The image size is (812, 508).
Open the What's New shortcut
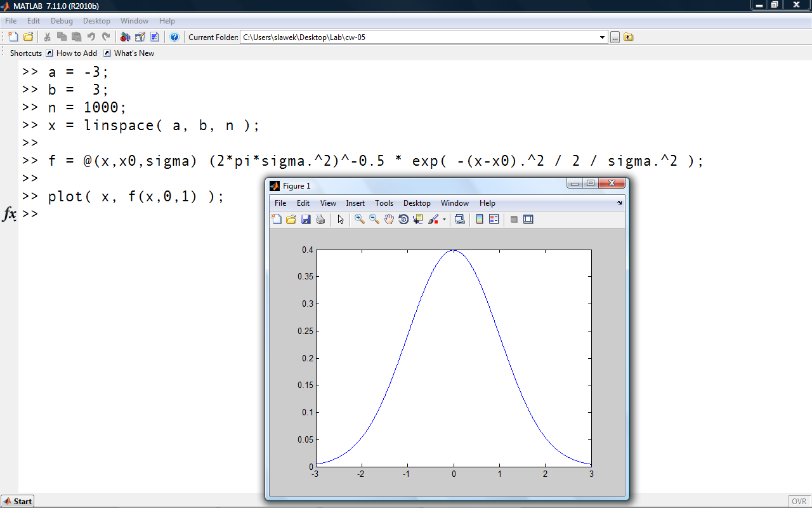(129, 53)
